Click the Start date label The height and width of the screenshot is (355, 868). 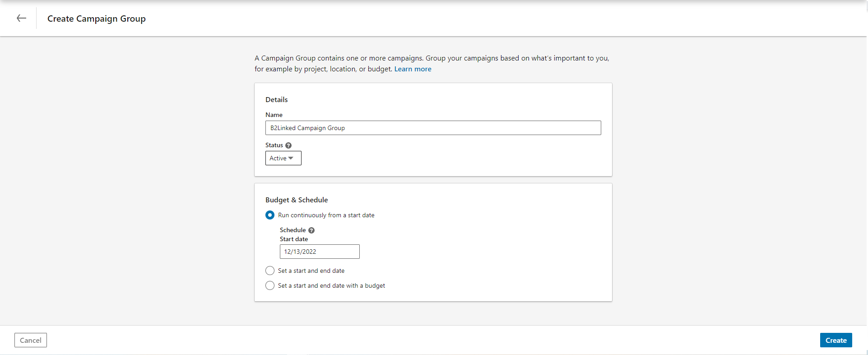coord(294,239)
